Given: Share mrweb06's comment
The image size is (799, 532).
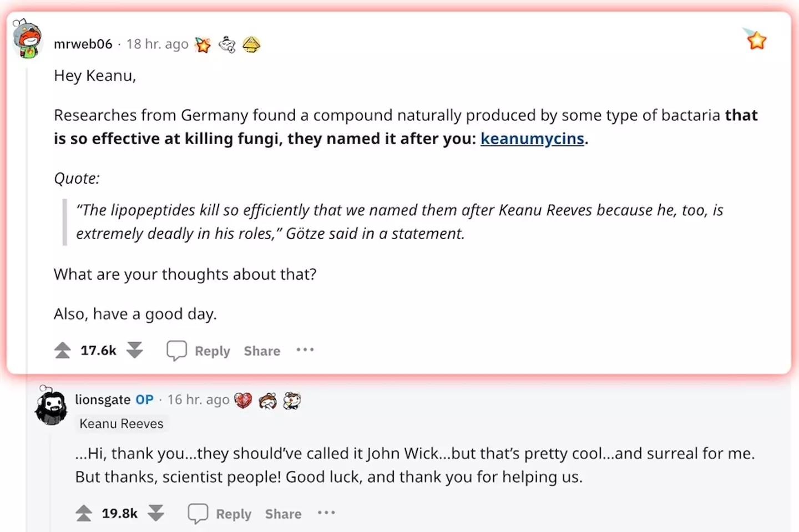Looking at the screenshot, I should click(x=262, y=351).
